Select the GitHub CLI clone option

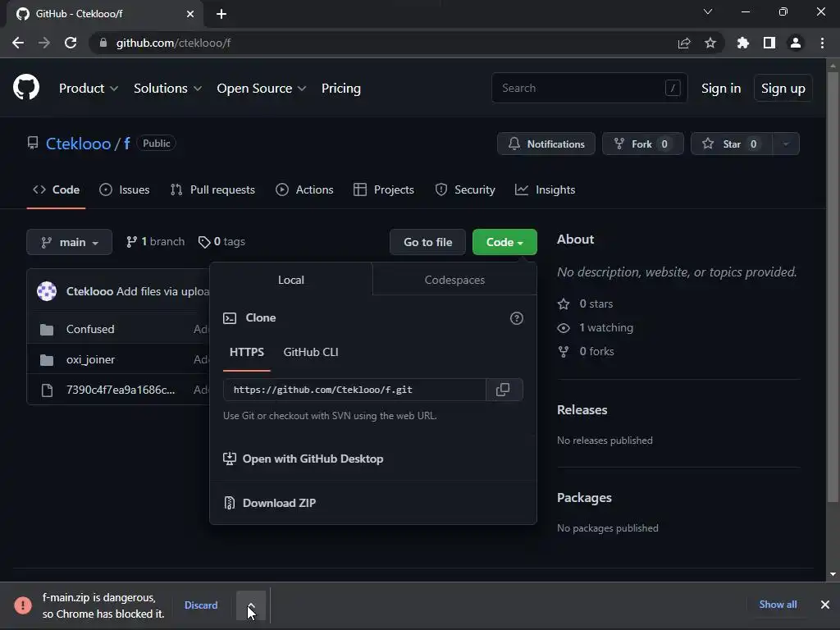click(x=311, y=352)
